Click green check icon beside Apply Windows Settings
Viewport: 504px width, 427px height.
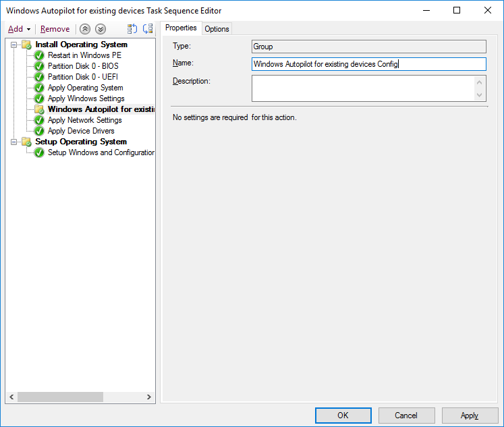tap(39, 98)
